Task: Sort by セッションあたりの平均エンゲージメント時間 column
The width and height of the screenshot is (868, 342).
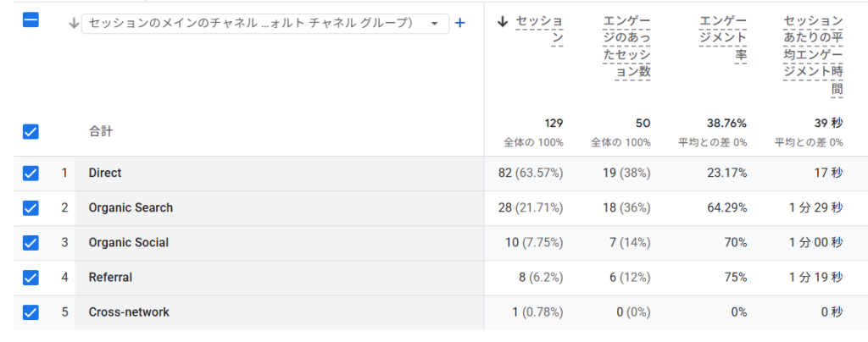Action: [x=813, y=55]
